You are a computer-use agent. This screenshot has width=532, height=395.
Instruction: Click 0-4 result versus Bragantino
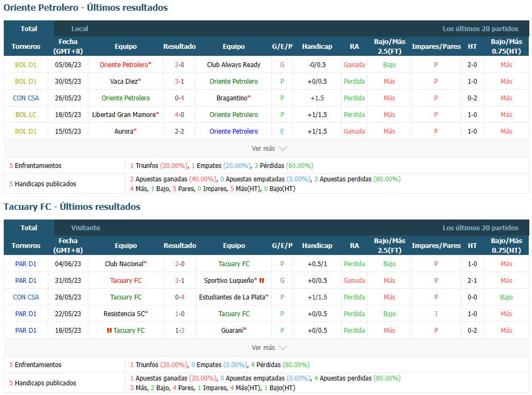pos(180,98)
